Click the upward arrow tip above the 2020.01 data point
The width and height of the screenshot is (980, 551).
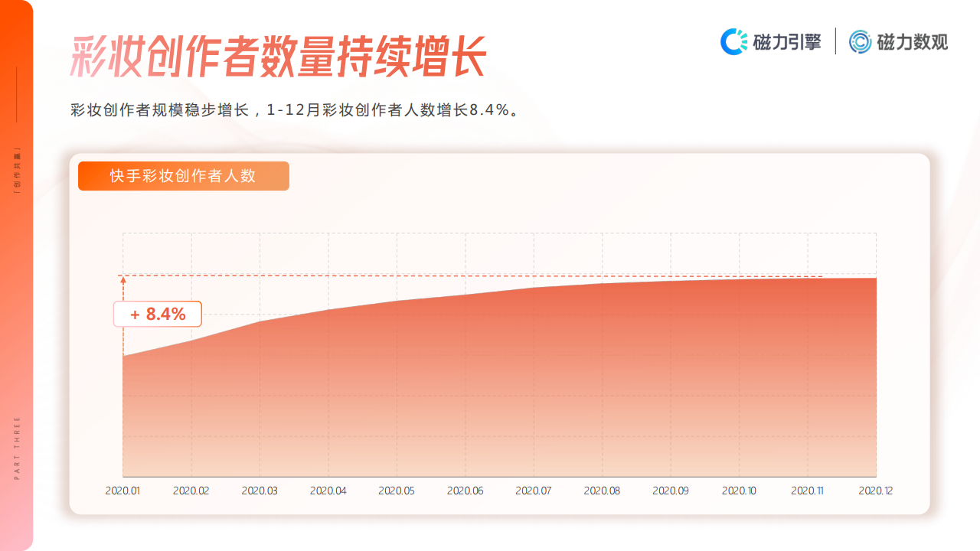tap(123, 280)
